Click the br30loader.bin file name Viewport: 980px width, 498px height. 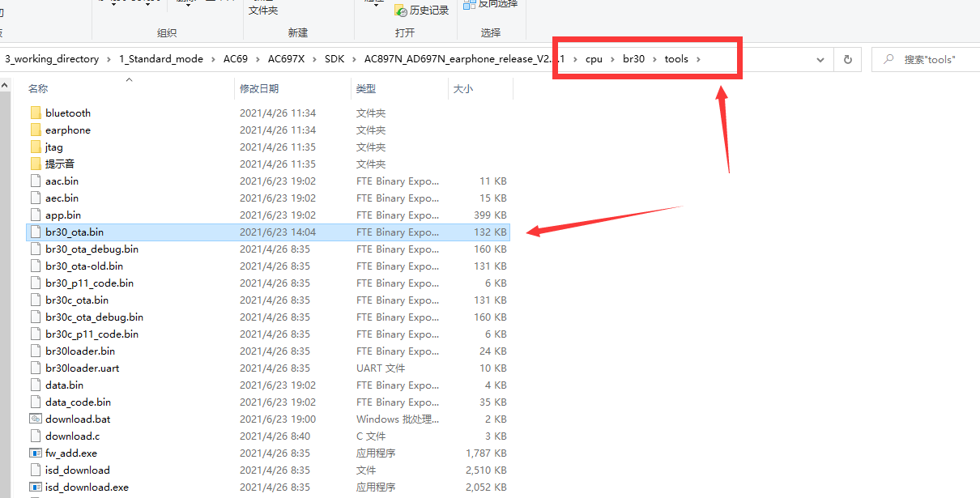tap(80, 351)
